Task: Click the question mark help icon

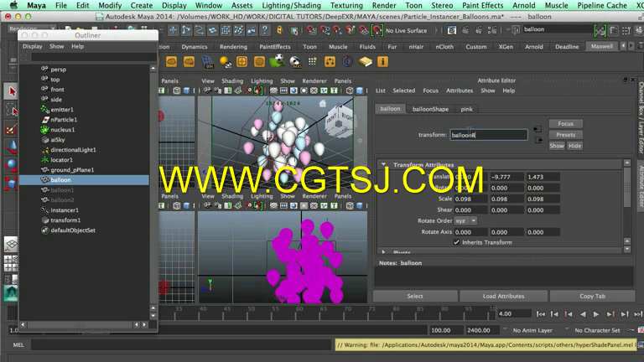Action: [x=265, y=30]
